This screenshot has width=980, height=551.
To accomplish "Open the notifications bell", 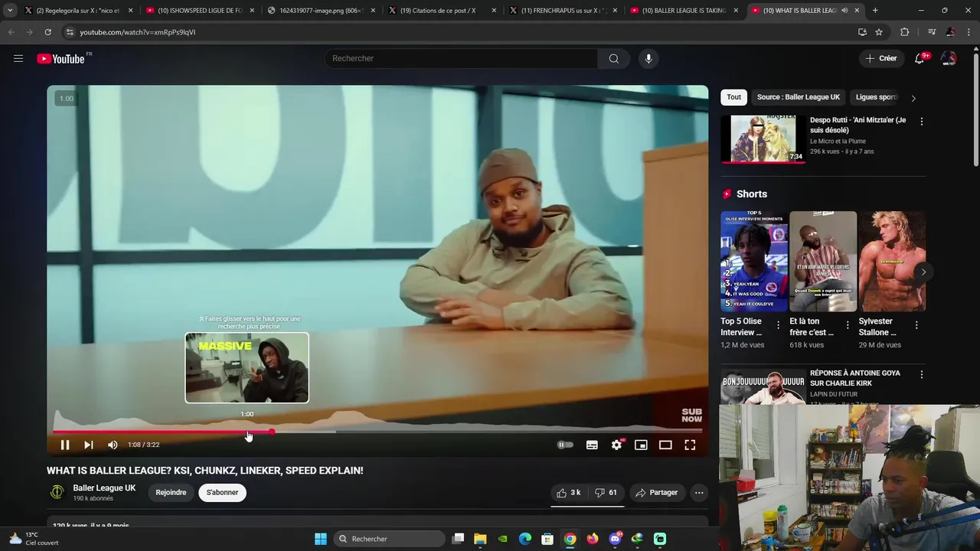I will 920,58.
